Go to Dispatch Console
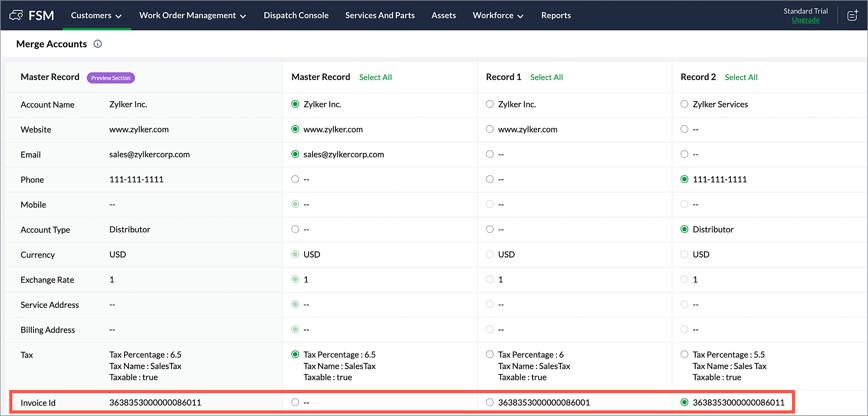 point(296,16)
